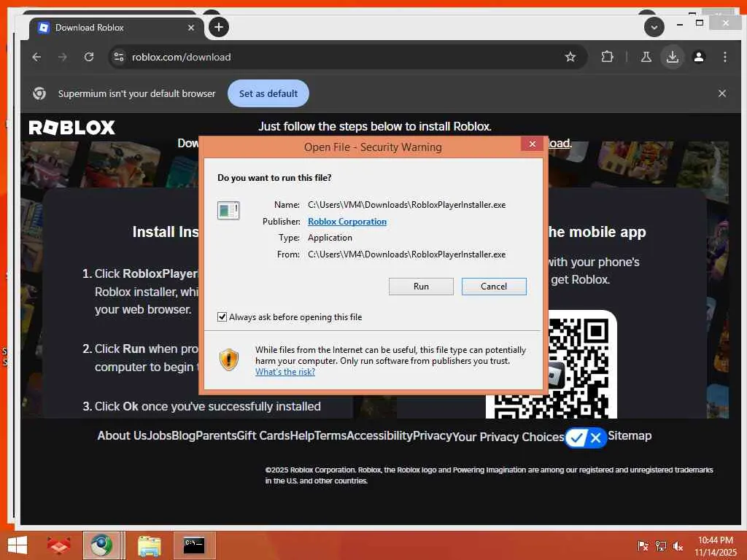Open the Accessibility footer link
This screenshot has height=560, width=747.
[x=379, y=436]
